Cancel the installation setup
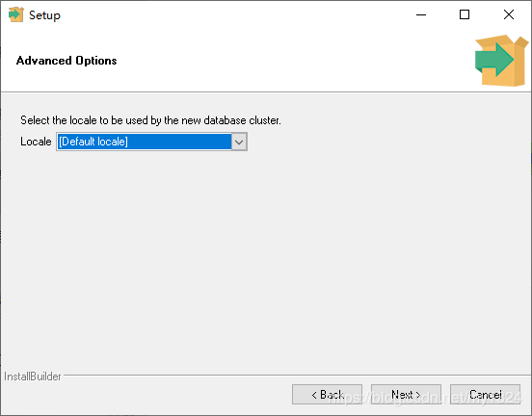 pyautogui.click(x=485, y=394)
